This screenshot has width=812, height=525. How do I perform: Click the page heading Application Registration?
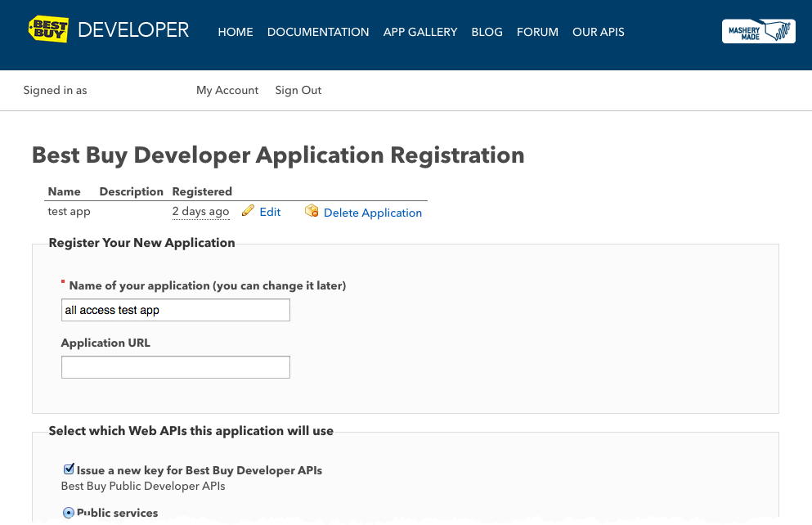[x=278, y=155]
